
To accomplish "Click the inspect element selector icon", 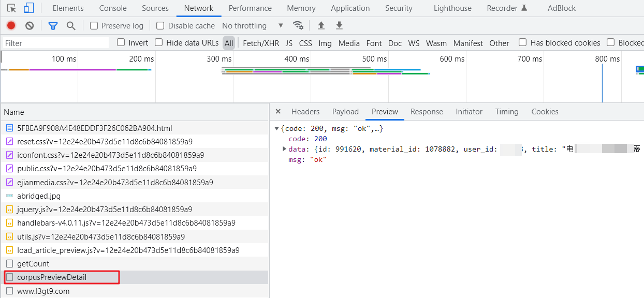I will pos(11,8).
